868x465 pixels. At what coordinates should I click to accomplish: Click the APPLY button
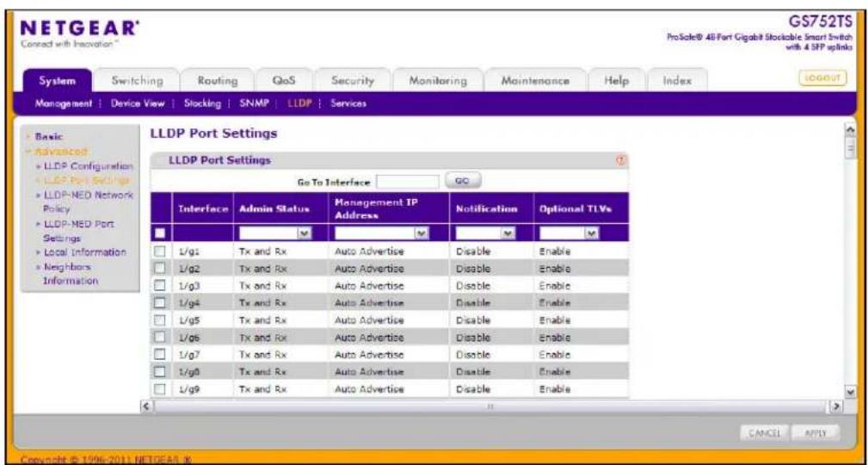point(816,431)
